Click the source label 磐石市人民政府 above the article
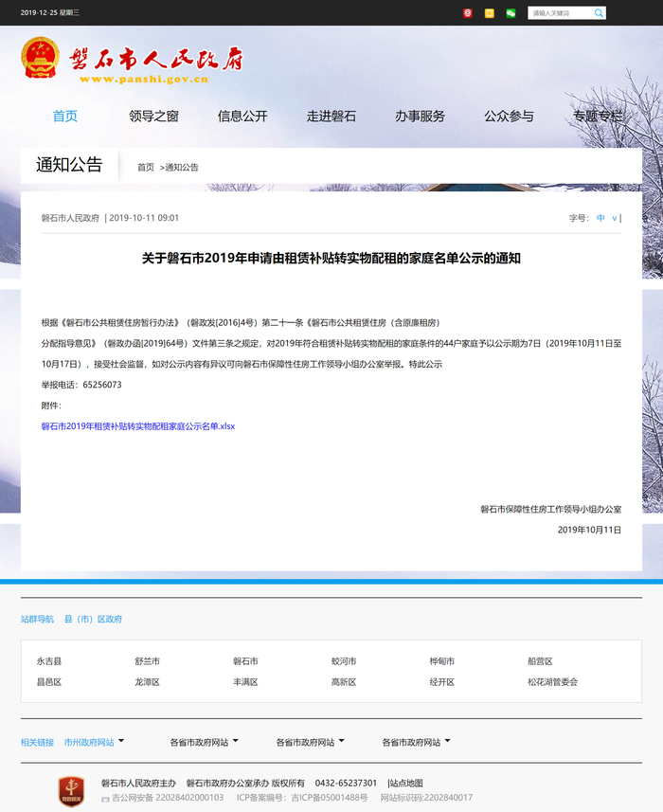 (70, 218)
